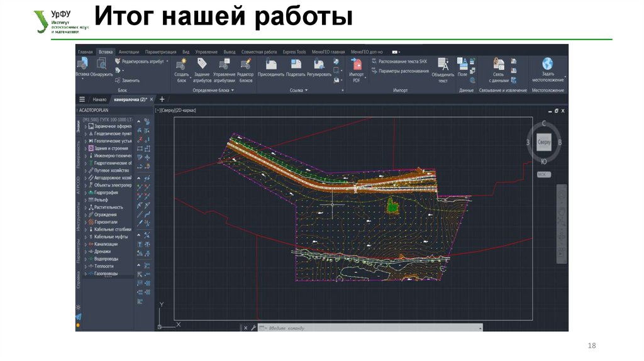Open the file tabs hamburger menu
The width and height of the screenshot is (644, 361).
pyautogui.click(x=82, y=99)
